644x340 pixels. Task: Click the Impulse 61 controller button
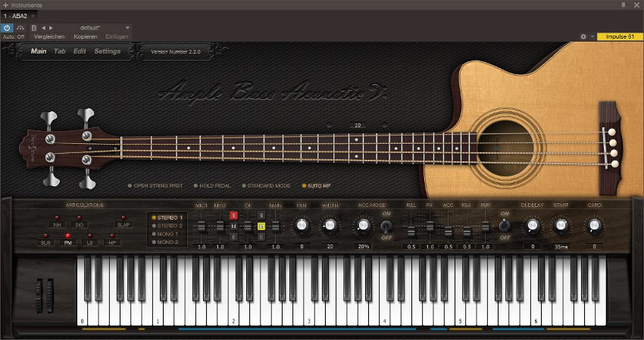(x=619, y=36)
